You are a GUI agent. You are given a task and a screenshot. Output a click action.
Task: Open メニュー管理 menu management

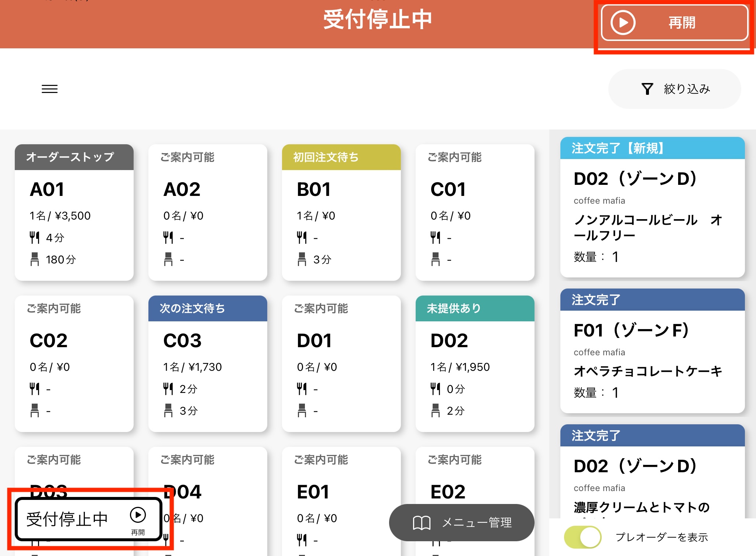click(x=461, y=522)
